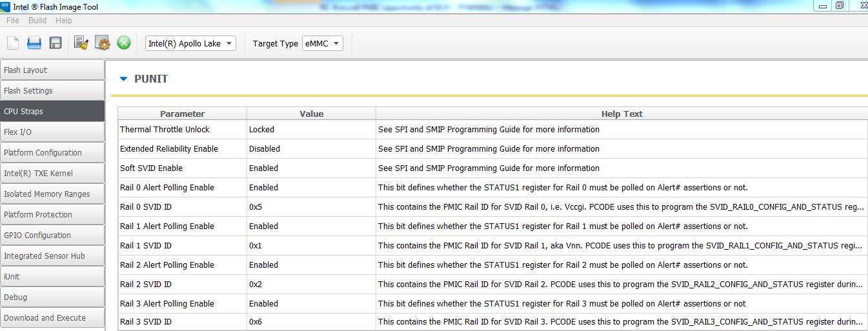
Task: Open the GPIO Configuration tab
Action: pos(52,236)
